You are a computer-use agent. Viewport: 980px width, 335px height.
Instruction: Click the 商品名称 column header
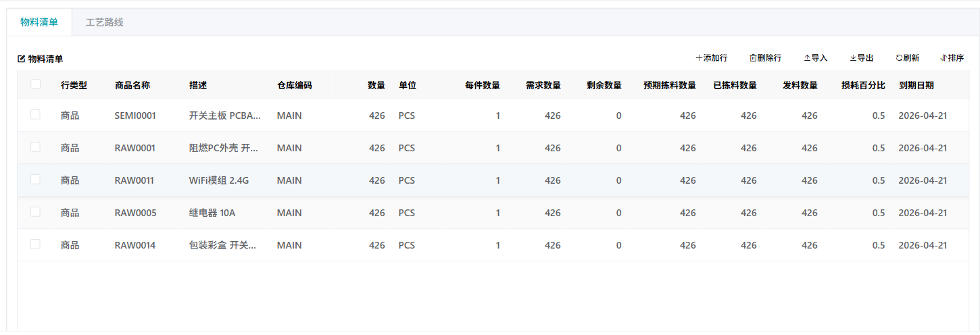(x=132, y=85)
